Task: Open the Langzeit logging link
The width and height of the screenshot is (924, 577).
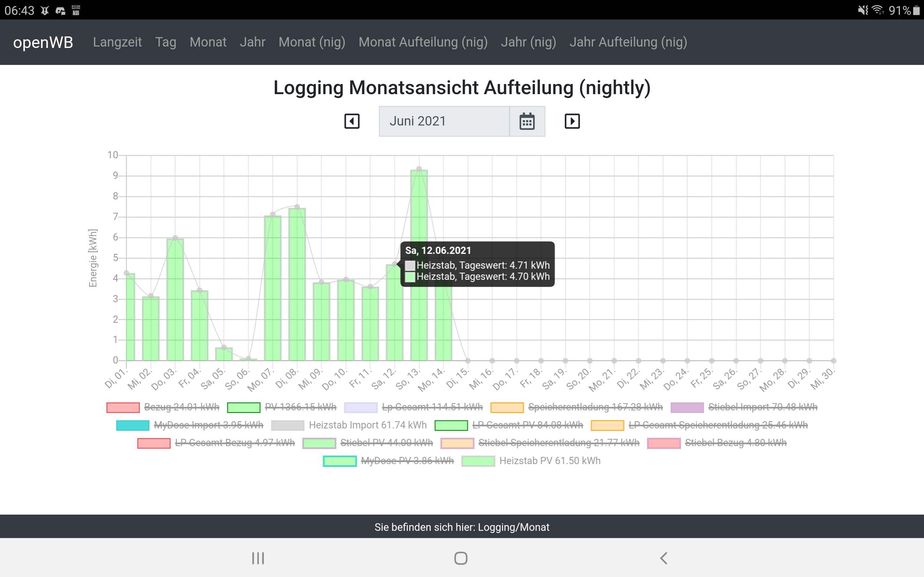Action: (x=117, y=42)
